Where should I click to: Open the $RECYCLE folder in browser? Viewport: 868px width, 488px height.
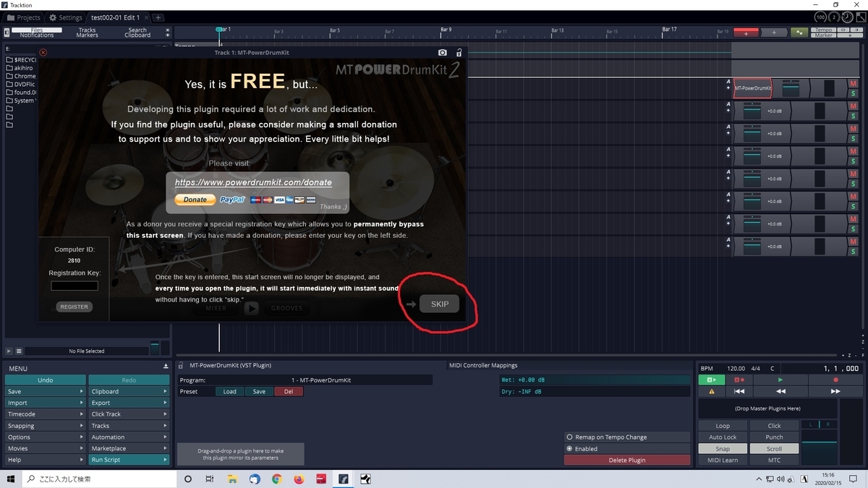21,59
